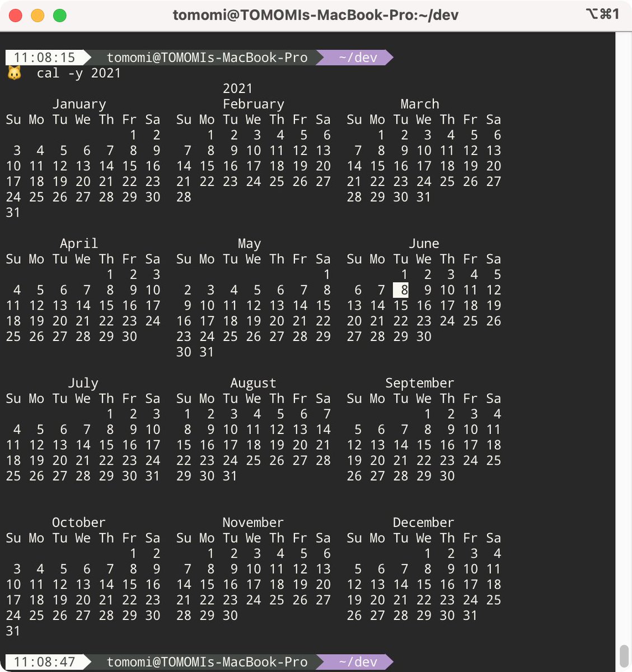The width and height of the screenshot is (632, 672).
Task: Click the 'Fr' weekday header under August
Action: pyautogui.click(x=300, y=399)
